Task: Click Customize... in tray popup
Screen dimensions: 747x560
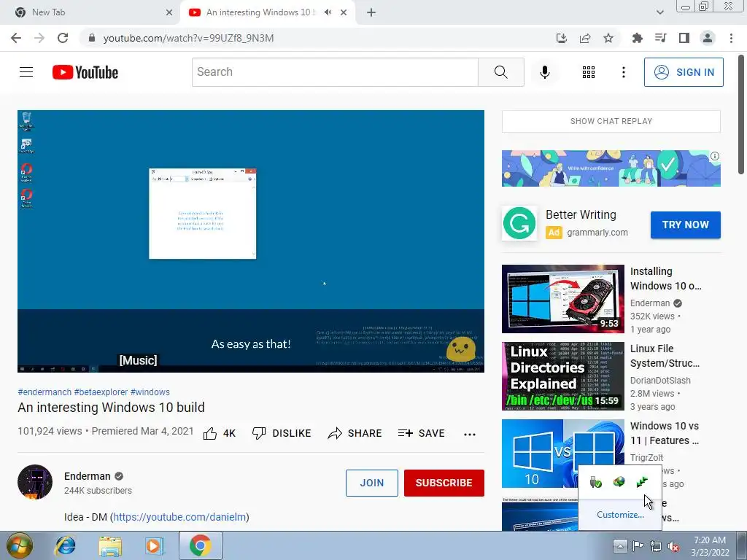Action: click(x=620, y=515)
